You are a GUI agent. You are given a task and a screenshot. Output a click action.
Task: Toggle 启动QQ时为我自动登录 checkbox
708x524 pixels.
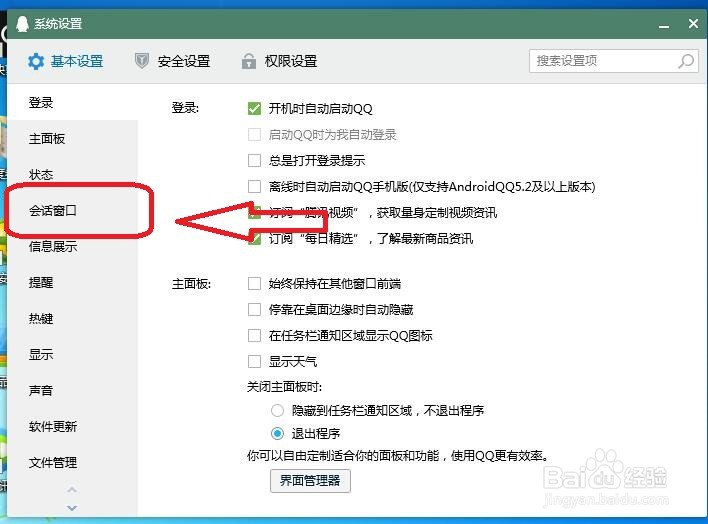pos(254,135)
